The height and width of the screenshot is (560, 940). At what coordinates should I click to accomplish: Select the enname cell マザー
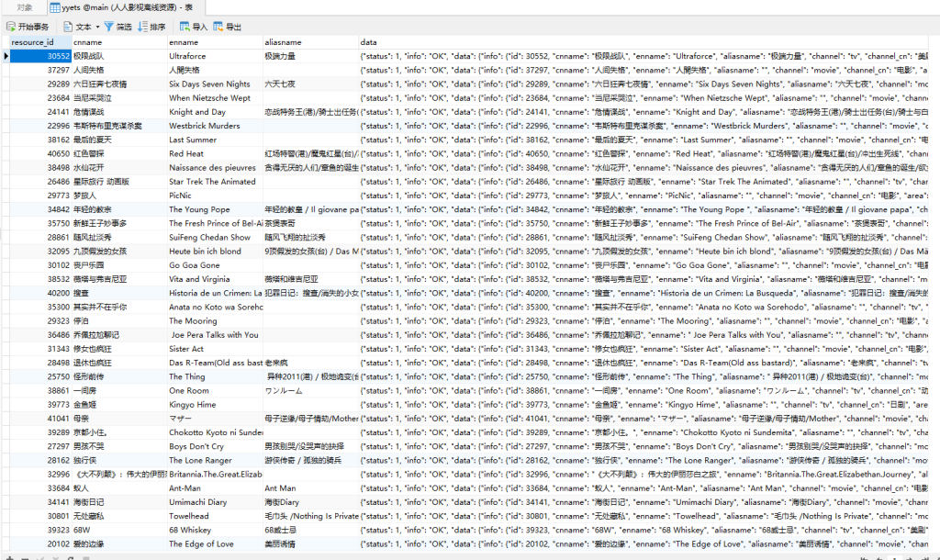[x=215, y=419]
